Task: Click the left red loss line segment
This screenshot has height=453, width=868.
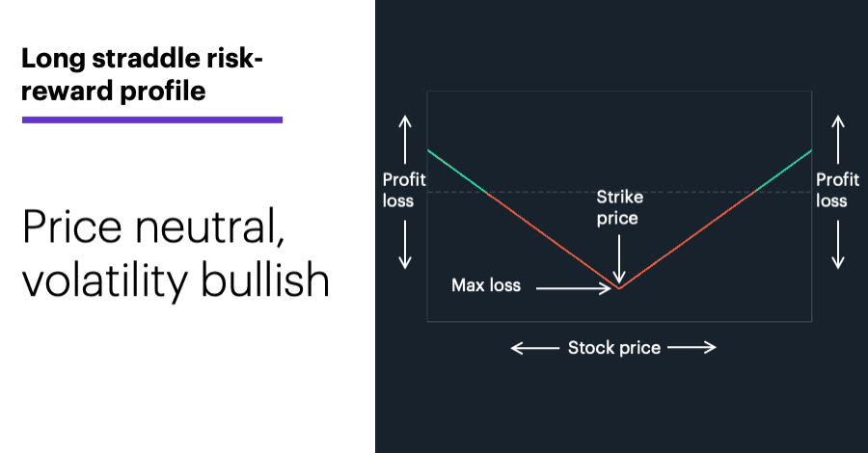Action: pos(553,241)
